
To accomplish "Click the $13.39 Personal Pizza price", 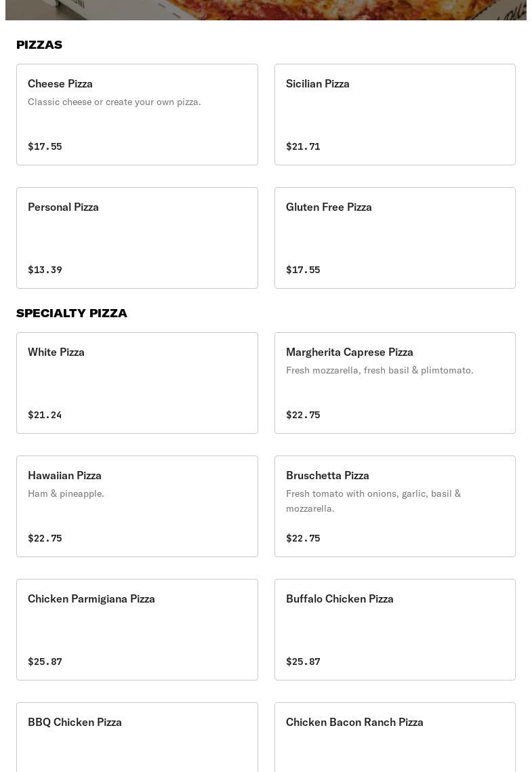I will 45,270.
